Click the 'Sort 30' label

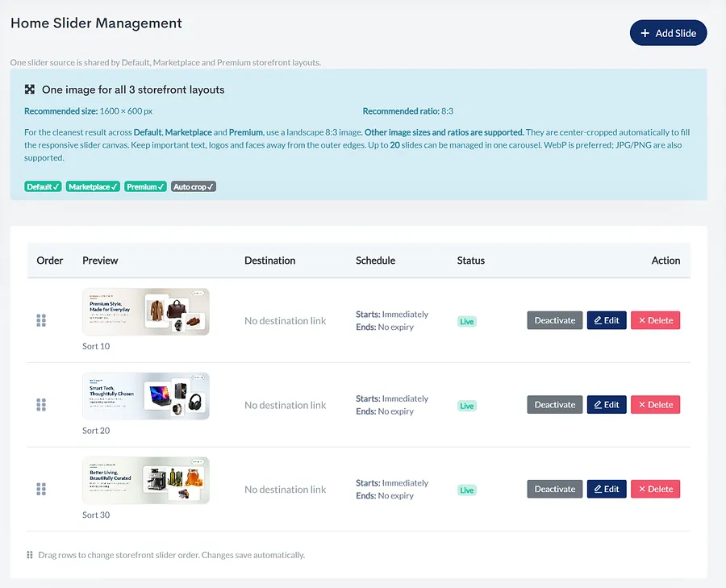click(96, 515)
